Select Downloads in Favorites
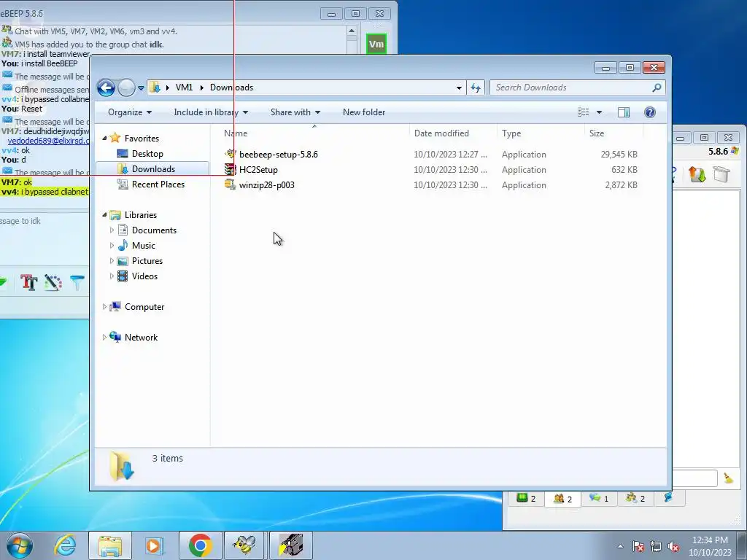 (x=153, y=169)
